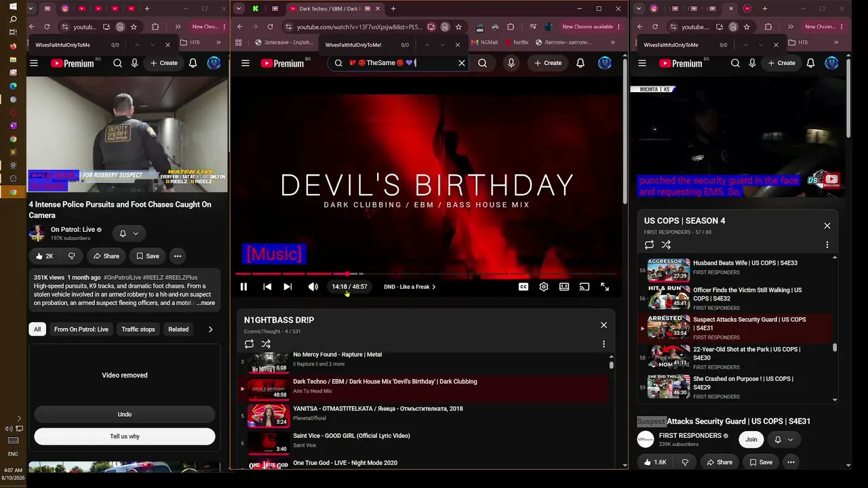
Task: Switch the player to theater mode
Action: coord(564,287)
